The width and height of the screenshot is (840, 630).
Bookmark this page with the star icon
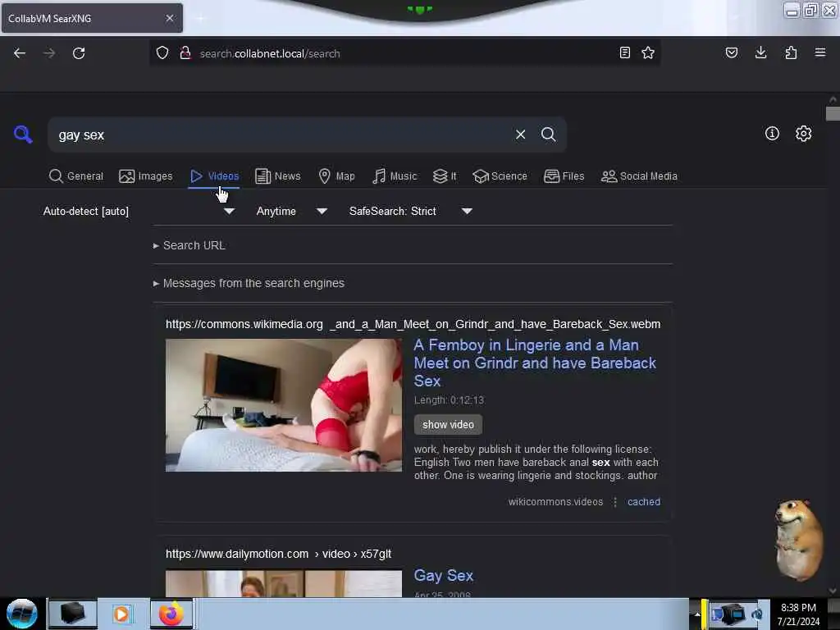click(648, 52)
